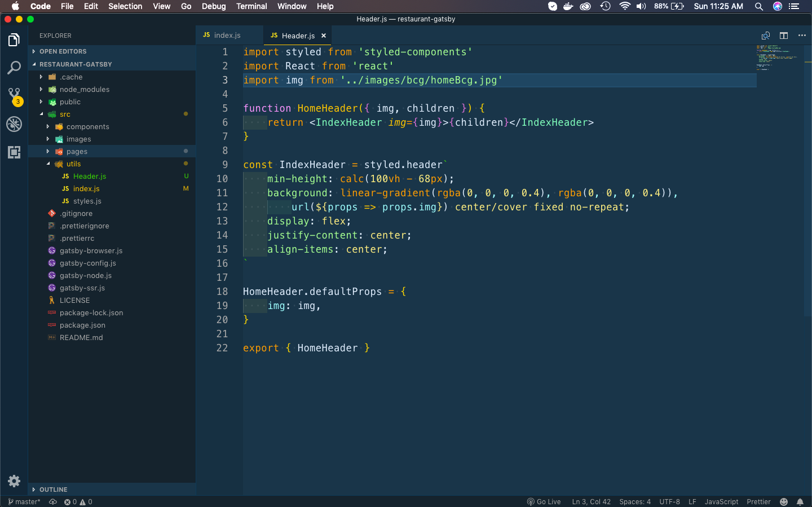Open the Debug view in activity bar
This screenshot has width=812, height=507.
[14, 124]
